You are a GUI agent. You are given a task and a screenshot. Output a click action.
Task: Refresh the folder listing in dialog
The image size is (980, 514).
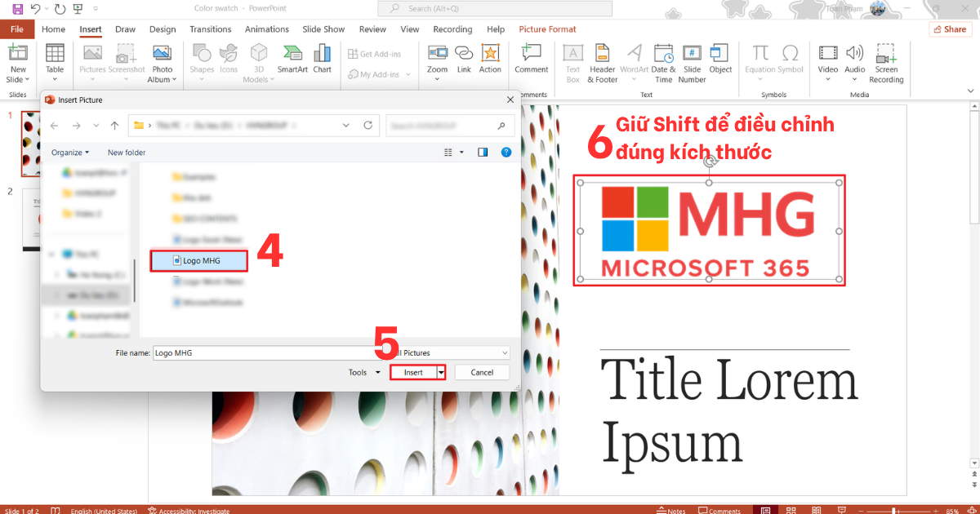368,126
